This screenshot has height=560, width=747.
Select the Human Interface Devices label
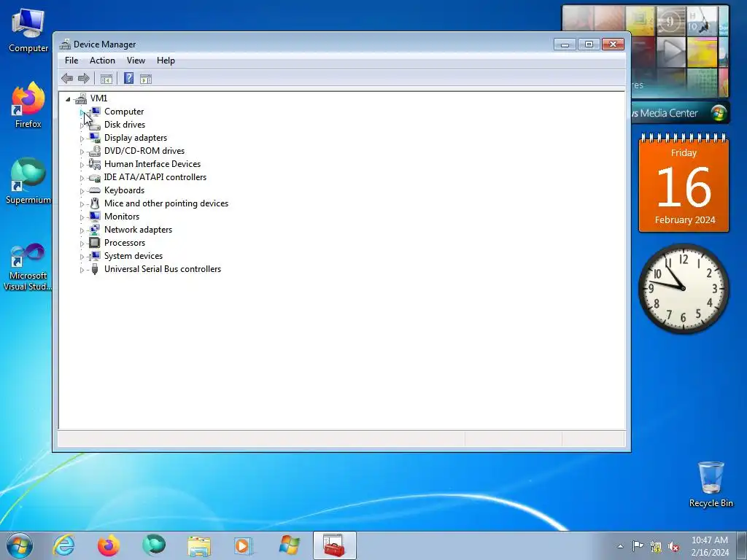152,164
